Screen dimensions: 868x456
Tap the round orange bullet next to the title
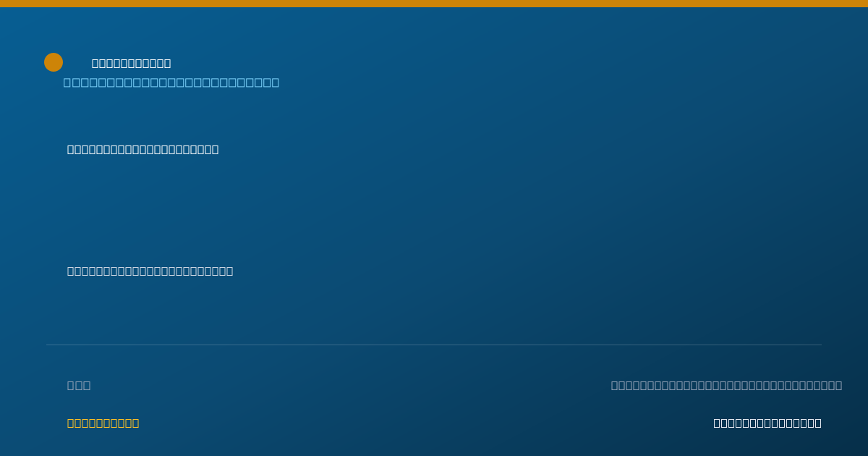click(54, 62)
